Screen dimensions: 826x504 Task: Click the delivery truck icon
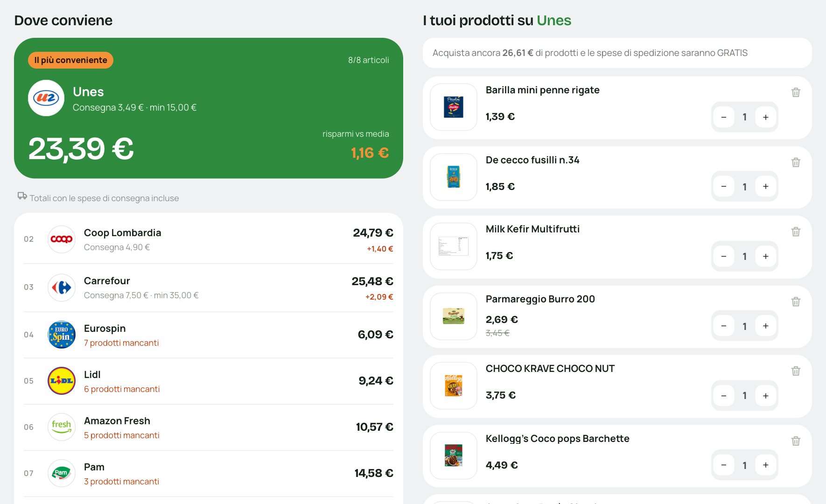[x=22, y=196]
